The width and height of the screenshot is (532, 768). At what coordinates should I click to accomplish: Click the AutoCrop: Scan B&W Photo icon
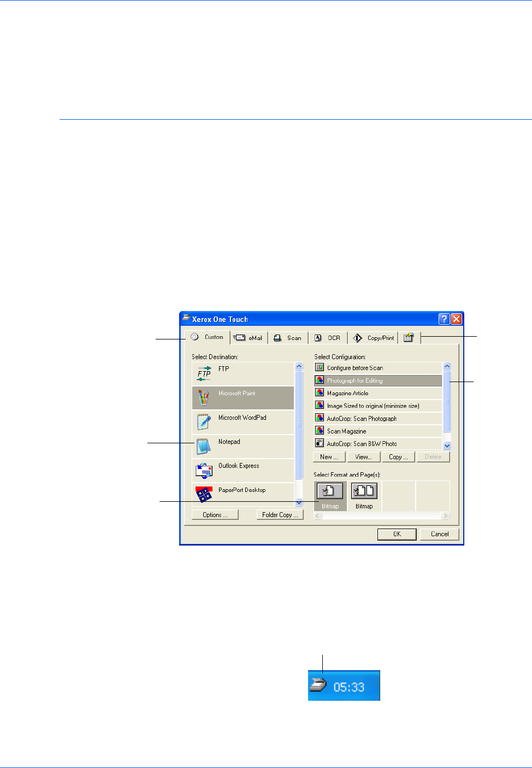pyautogui.click(x=320, y=443)
